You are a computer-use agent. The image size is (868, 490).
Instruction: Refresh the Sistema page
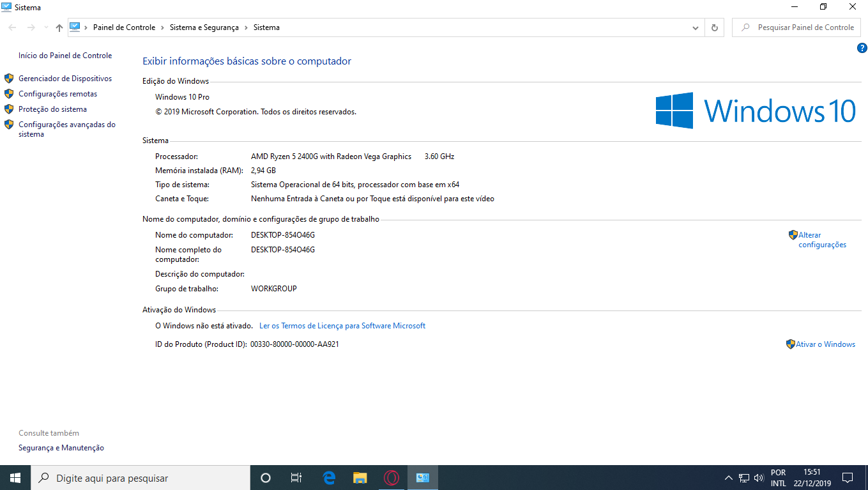coord(714,27)
